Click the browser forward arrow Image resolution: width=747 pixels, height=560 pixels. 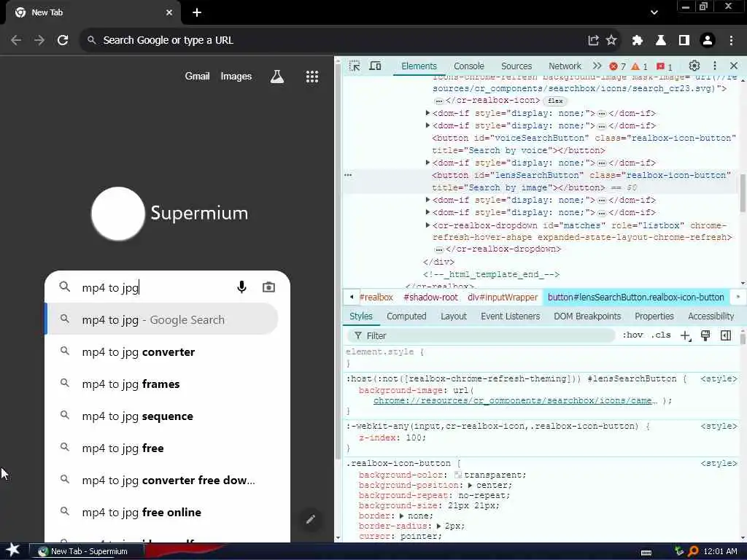39,41
